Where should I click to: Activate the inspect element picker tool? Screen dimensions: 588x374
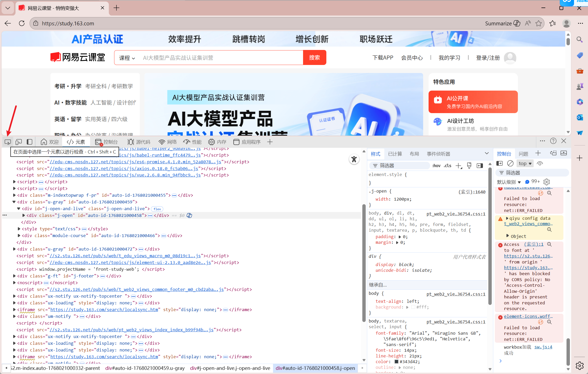[x=8, y=142]
